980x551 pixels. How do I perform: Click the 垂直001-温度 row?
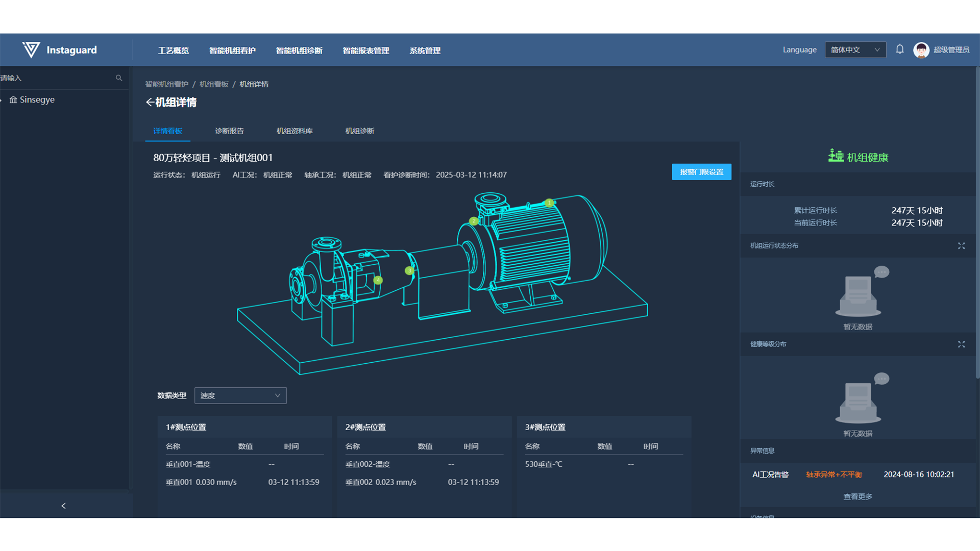(x=244, y=464)
